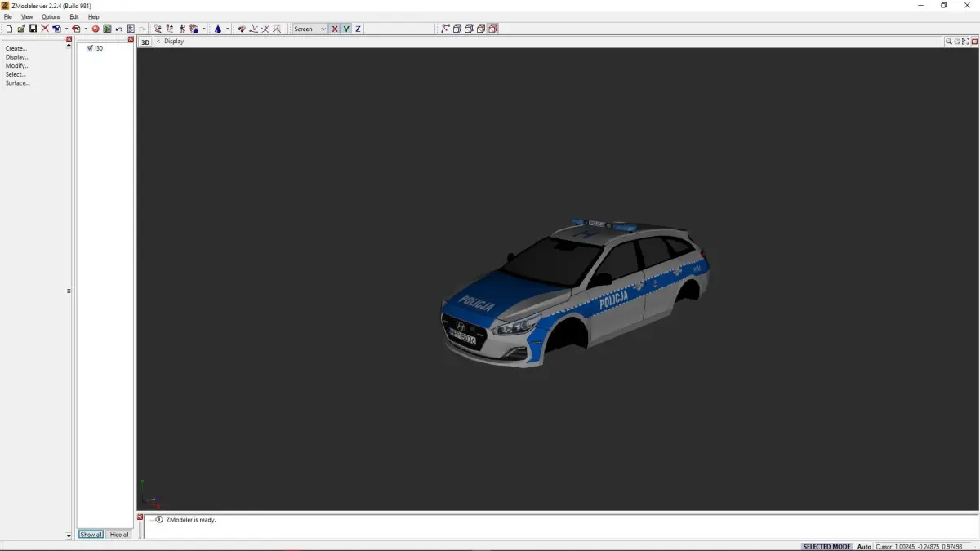Select the vertices level icon
980x551 pixels.
click(x=158, y=29)
